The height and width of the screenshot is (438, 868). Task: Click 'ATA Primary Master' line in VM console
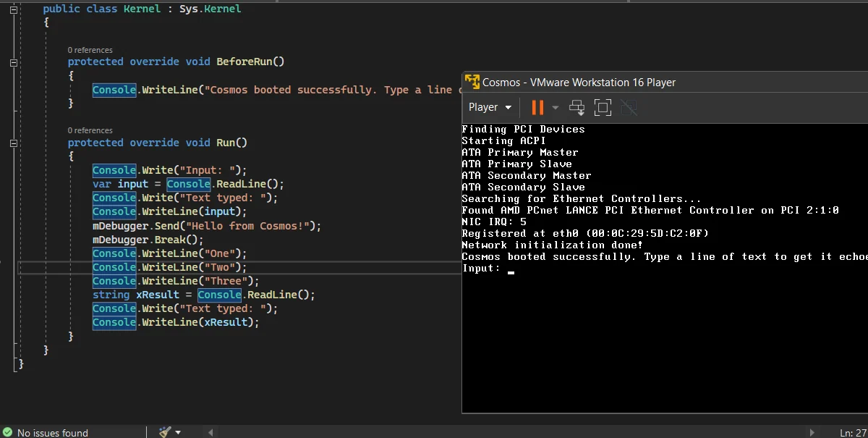(520, 152)
